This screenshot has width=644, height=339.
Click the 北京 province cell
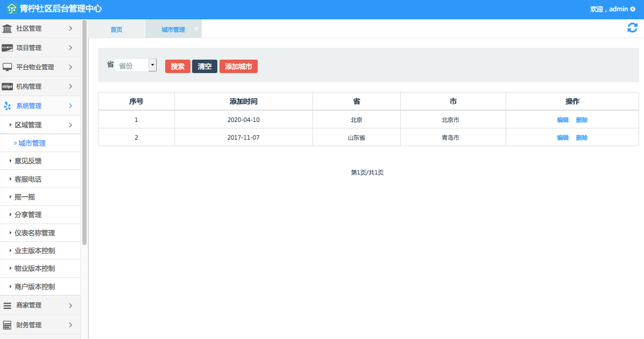357,120
